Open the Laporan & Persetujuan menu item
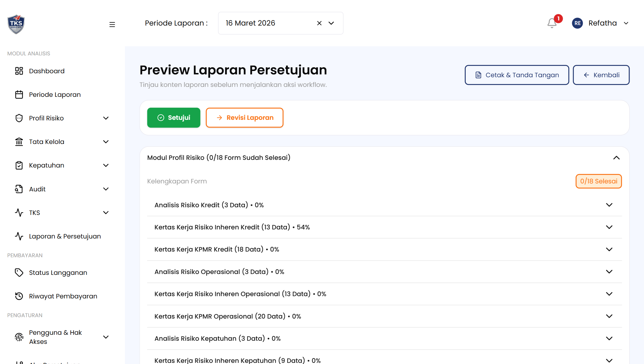644x364 pixels. (65, 236)
